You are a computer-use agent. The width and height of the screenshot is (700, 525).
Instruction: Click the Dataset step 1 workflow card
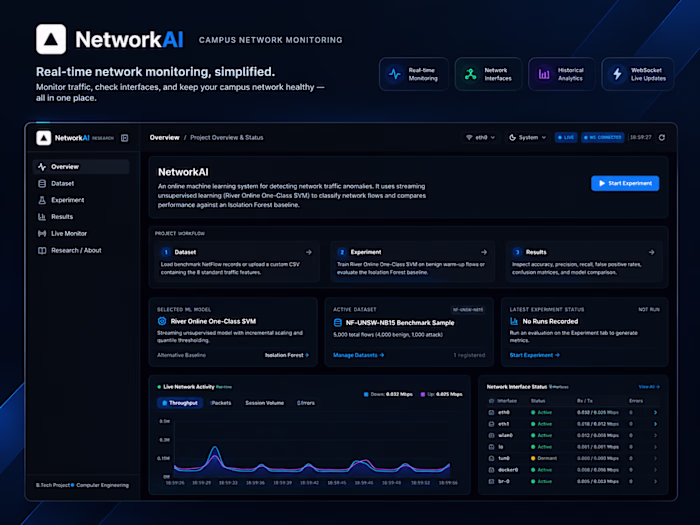click(x=237, y=262)
